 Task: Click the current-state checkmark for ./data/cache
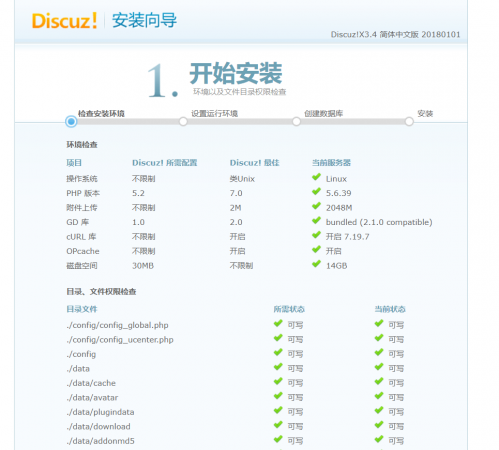pyautogui.click(x=379, y=381)
